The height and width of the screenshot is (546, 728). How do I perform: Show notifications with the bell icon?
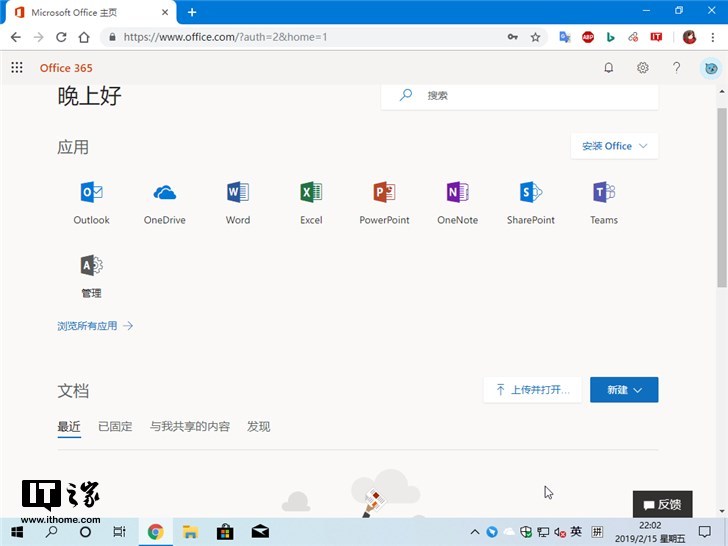(x=608, y=68)
